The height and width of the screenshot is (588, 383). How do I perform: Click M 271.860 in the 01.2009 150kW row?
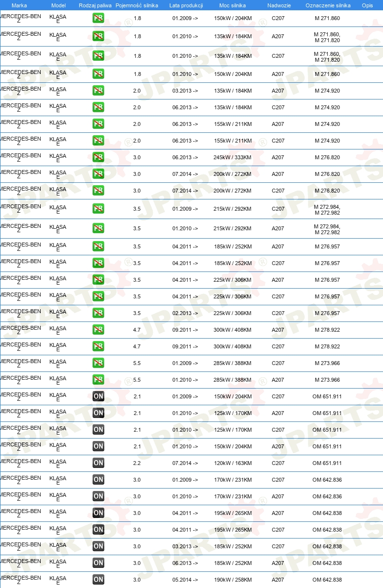click(x=327, y=18)
